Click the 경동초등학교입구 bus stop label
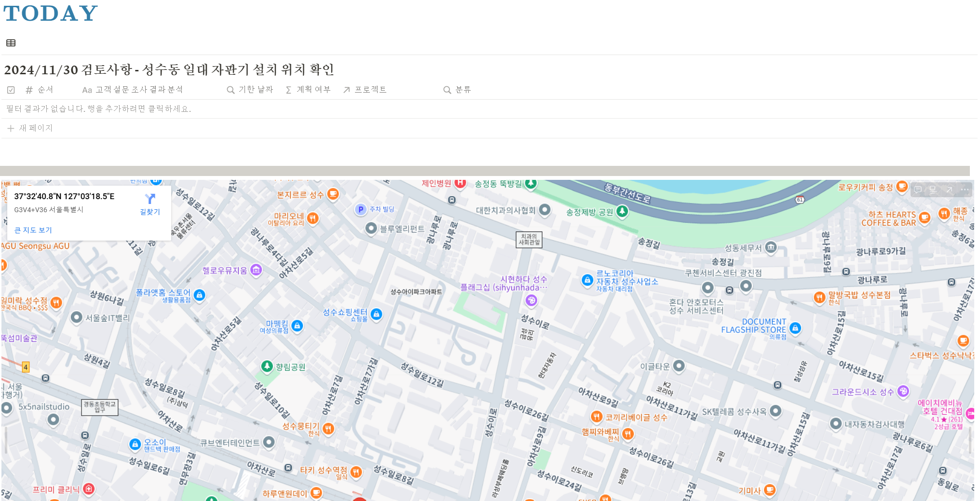Image resolution: width=980 pixels, height=501 pixels. [x=100, y=407]
